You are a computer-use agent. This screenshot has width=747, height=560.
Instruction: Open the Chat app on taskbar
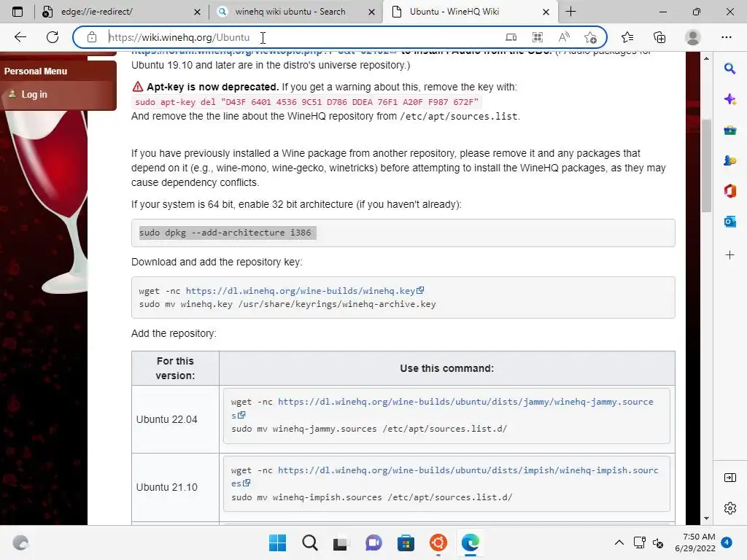pyautogui.click(x=373, y=542)
